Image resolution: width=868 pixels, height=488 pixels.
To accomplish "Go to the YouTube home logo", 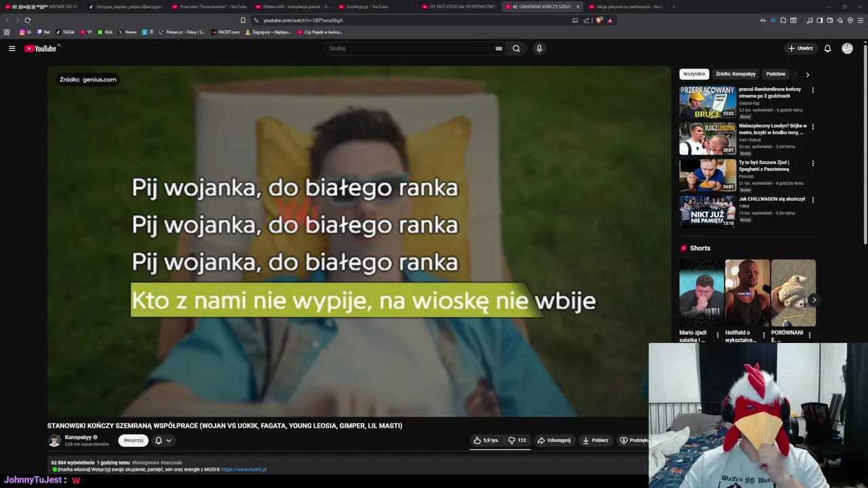I will 41,48.
